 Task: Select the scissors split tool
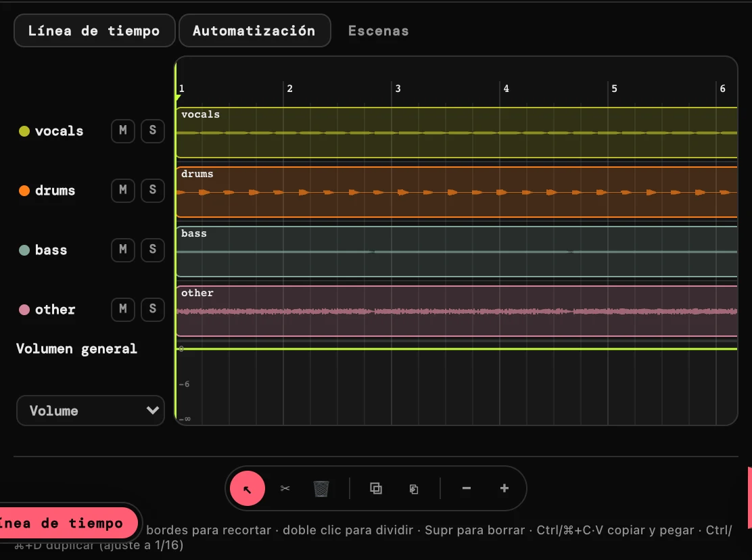pyautogui.click(x=285, y=488)
